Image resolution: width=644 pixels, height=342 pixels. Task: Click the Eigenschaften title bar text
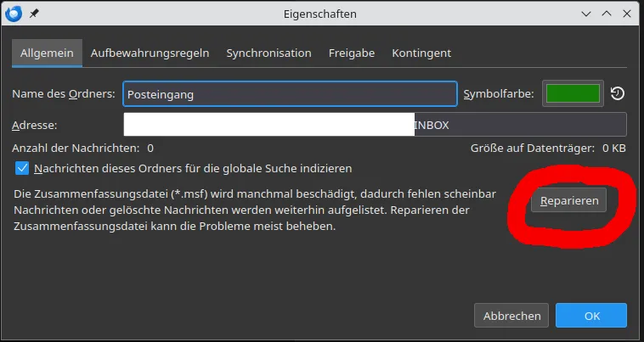point(320,14)
